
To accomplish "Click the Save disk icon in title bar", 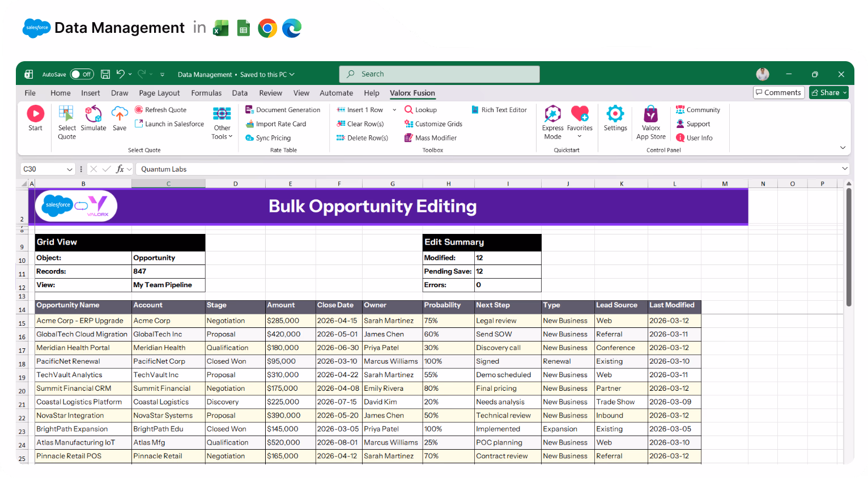I will [x=105, y=74].
